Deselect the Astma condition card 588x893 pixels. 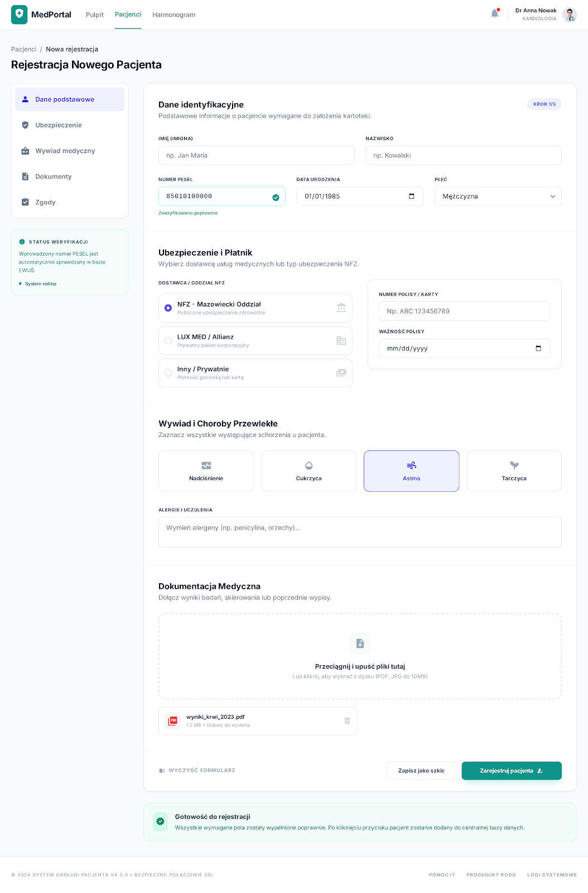coord(412,471)
